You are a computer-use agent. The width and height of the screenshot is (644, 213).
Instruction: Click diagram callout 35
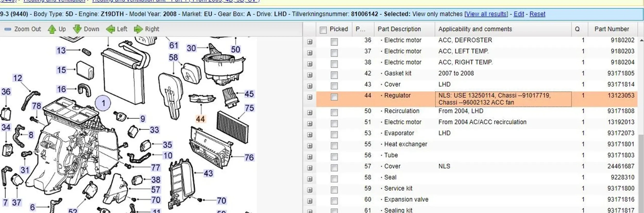[x=167, y=145]
